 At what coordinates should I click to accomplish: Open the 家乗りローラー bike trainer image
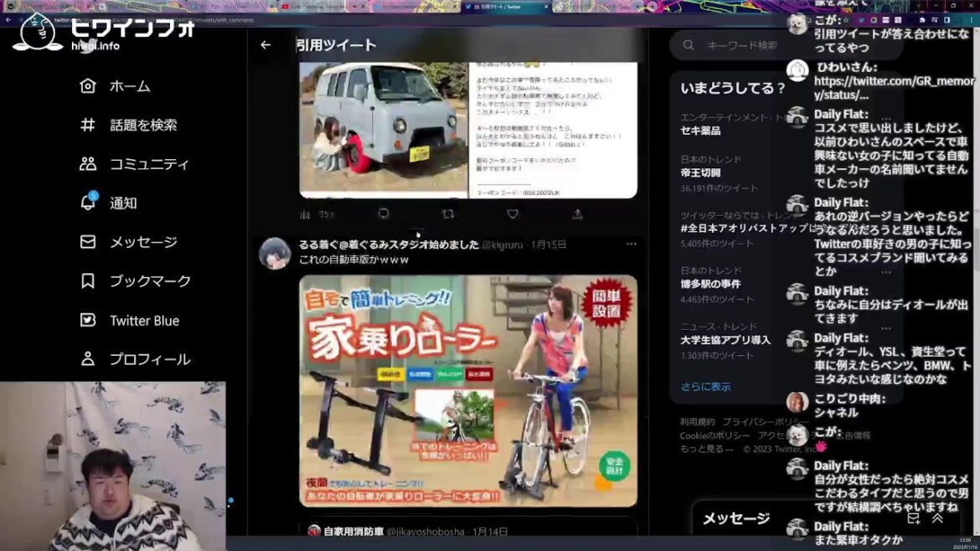click(468, 390)
